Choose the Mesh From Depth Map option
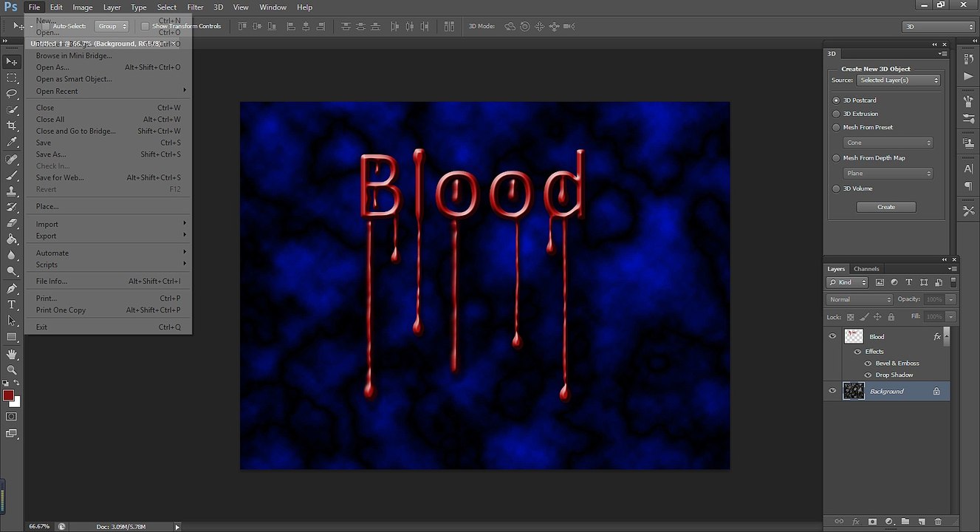The image size is (980, 532). point(836,158)
